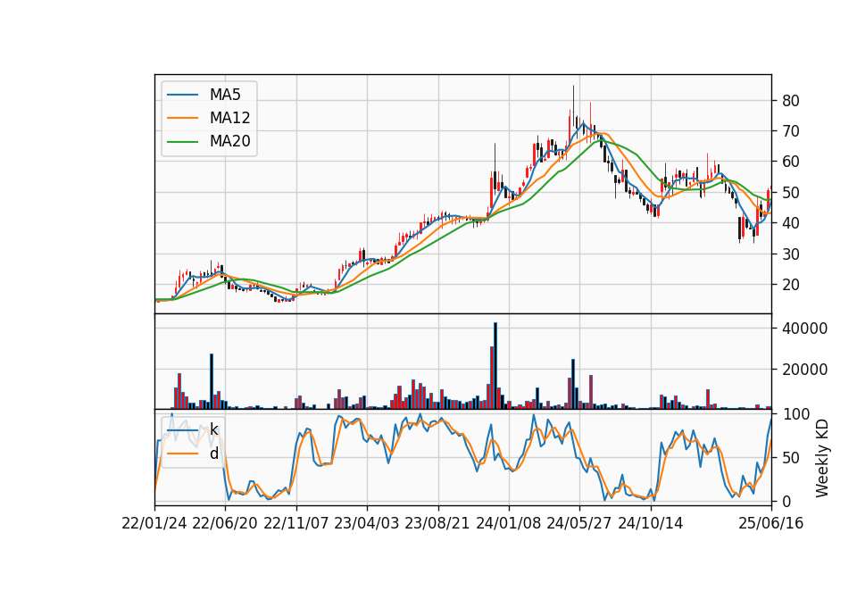Click the tallest volume bar above 40000
The width and height of the screenshot is (857, 616).
[495, 366]
